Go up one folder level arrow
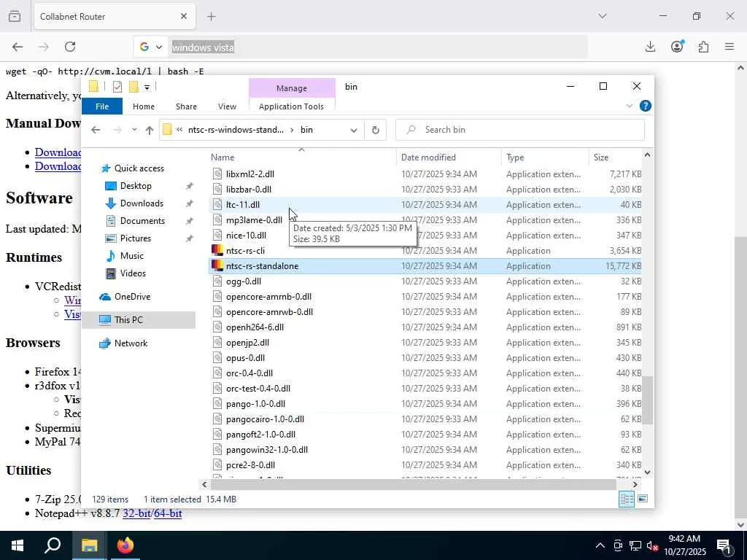This screenshot has width=747, height=560. pyautogui.click(x=149, y=130)
